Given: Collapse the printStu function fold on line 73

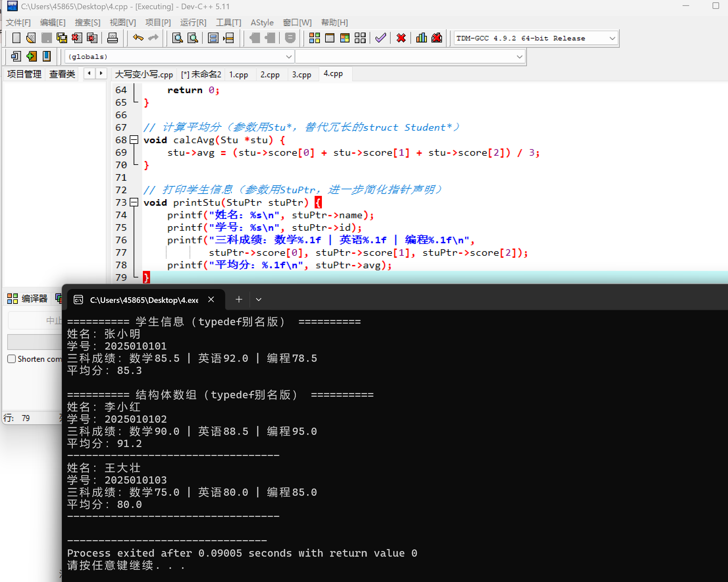Looking at the screenshot, I should [134, 202].
